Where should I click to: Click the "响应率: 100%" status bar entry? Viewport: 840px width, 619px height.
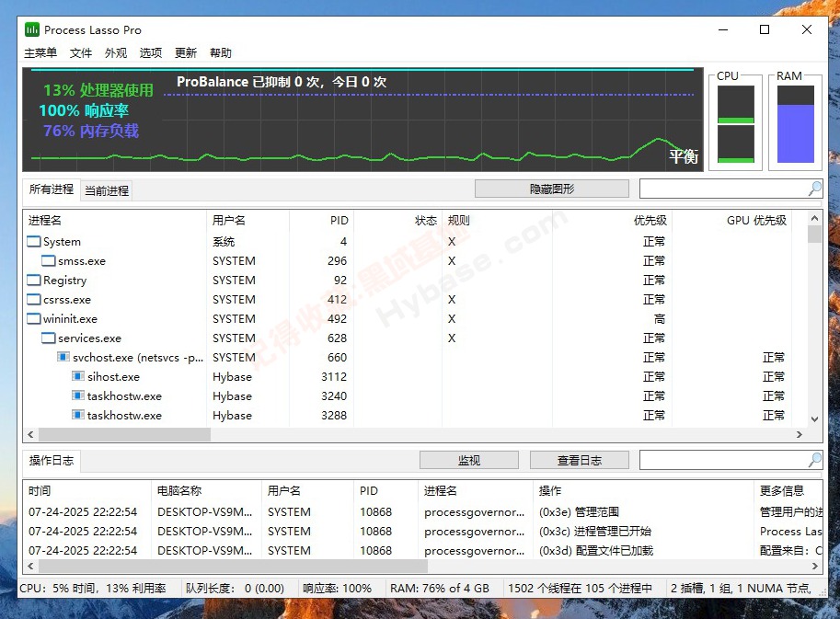click(337, 589)
